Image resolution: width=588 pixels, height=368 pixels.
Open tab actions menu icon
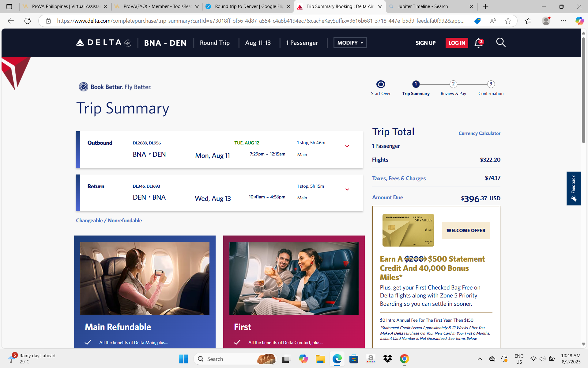point(9,6)
